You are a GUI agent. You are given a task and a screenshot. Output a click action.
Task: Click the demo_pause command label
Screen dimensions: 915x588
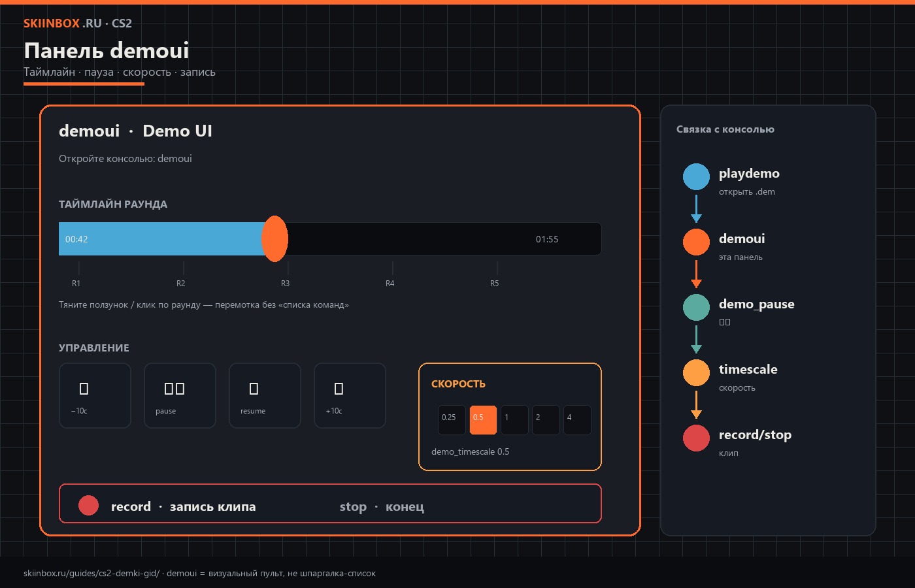click(x=757, y=304)
